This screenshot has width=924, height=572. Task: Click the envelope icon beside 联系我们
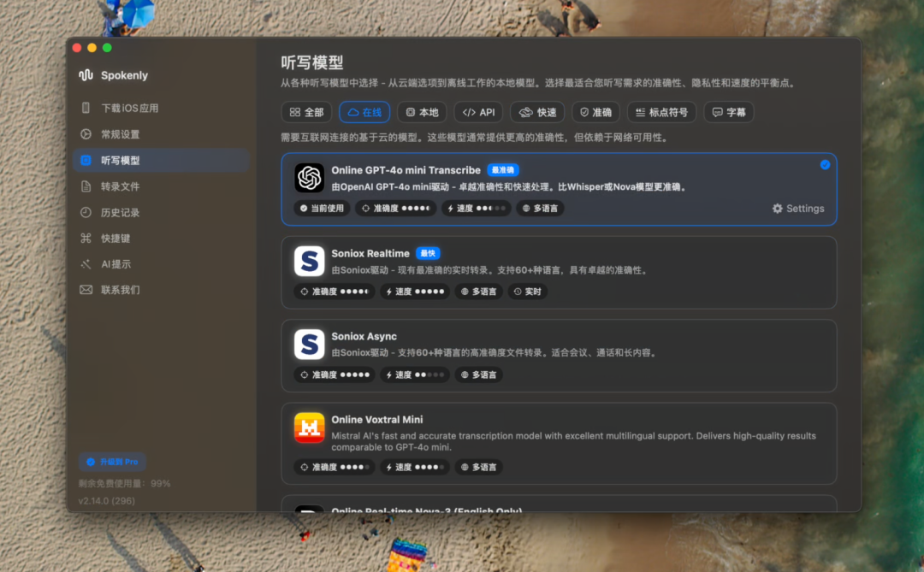pos(86,290)
